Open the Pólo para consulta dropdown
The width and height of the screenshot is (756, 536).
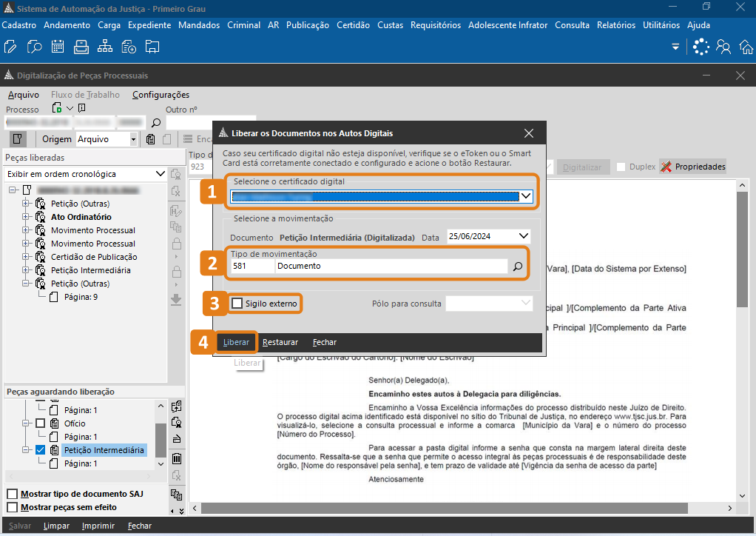526,303
